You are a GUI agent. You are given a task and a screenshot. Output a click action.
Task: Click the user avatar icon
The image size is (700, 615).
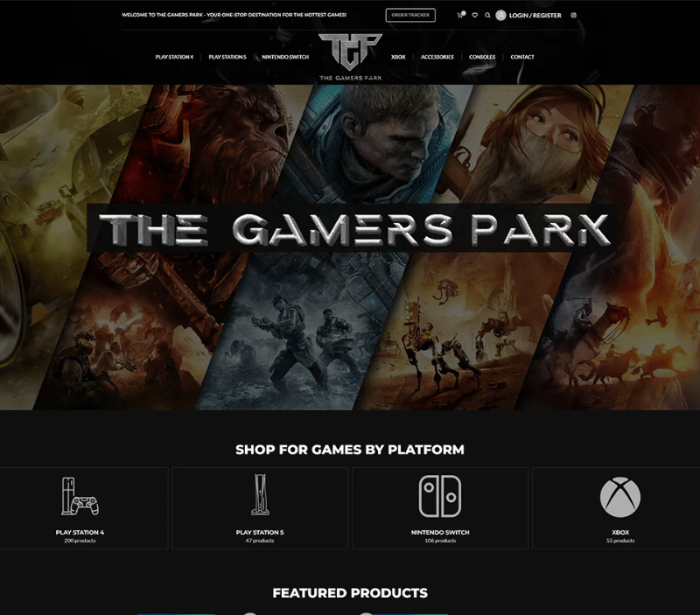[500, 15]
